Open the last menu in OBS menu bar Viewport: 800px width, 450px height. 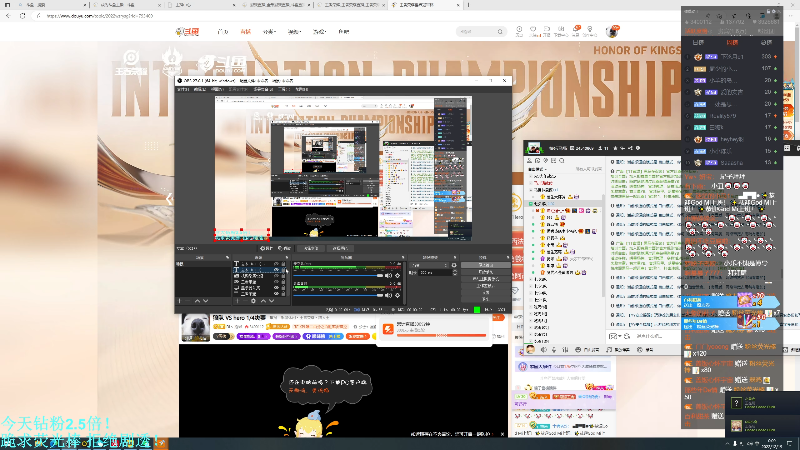click(x=302, y=89)
